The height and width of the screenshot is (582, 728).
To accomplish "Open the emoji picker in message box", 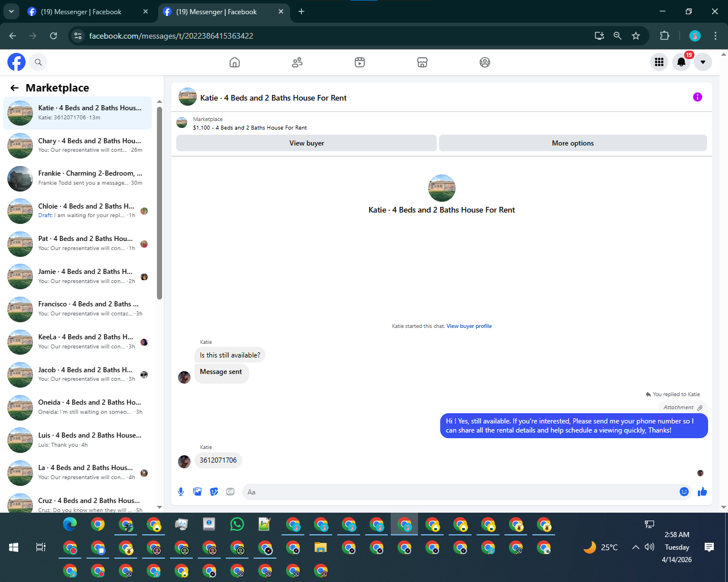I will pyautogui.click(x=684, y=492).
